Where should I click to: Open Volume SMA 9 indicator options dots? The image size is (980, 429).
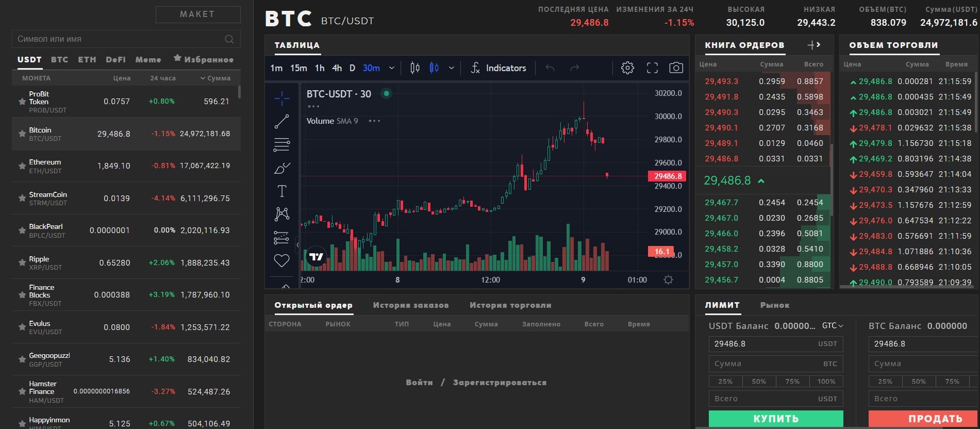[374, 121]
